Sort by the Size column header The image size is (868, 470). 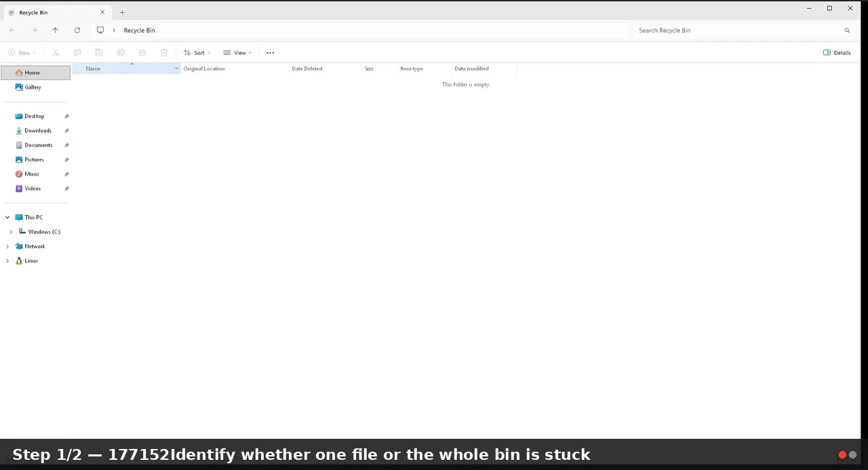click(x=379, y=68)
